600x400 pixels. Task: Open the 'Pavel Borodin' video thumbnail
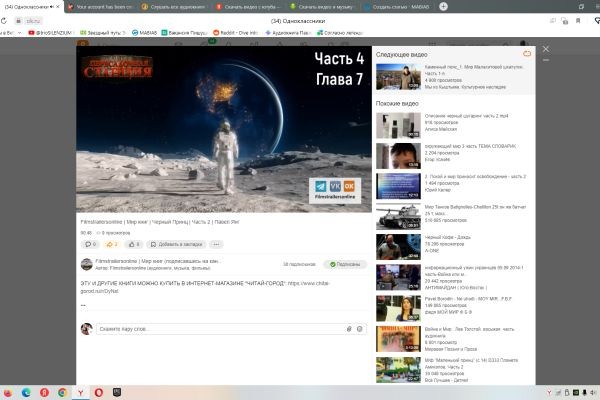point(398,309)
